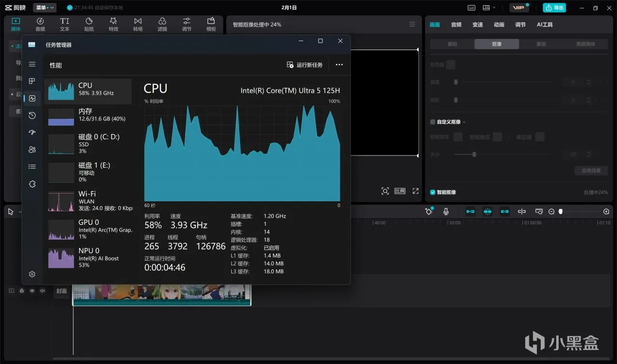
Task: Open Task Manager settings gear
Action: point(32,274)
